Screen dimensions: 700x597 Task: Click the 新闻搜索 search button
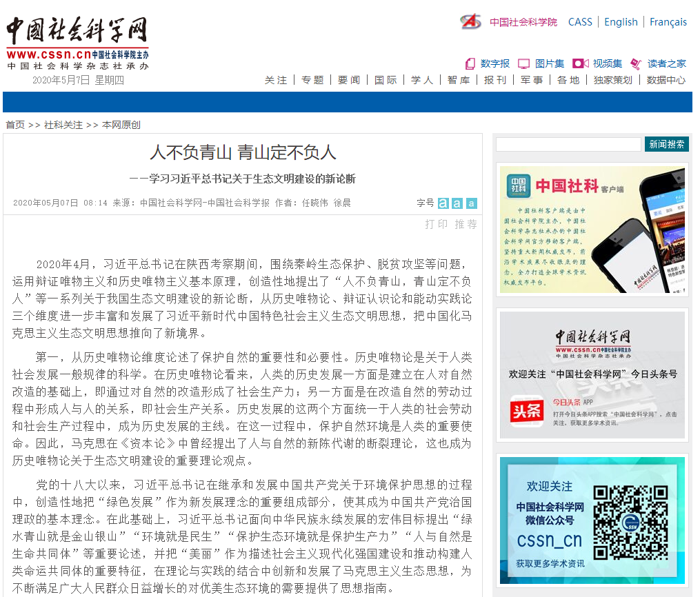[666, 144]
